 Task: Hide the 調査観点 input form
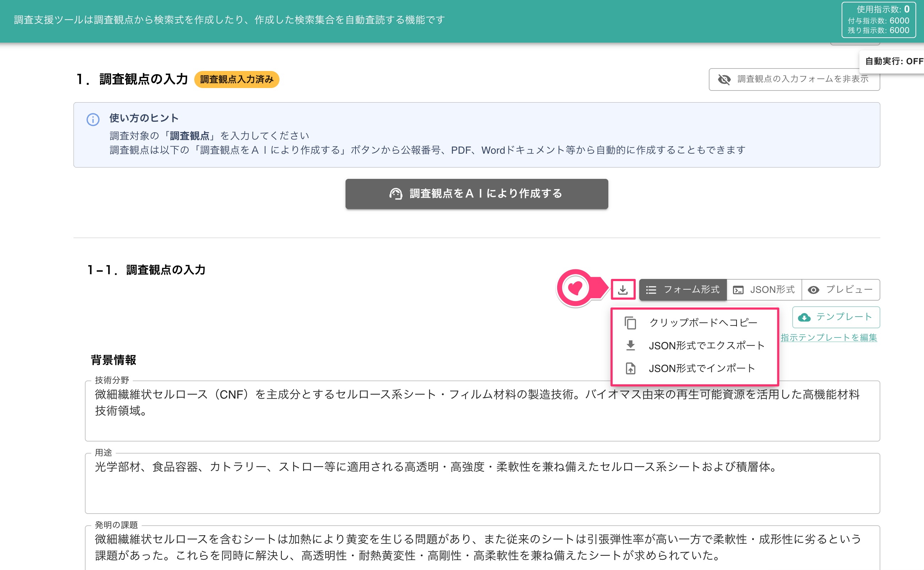pos(794,79)
